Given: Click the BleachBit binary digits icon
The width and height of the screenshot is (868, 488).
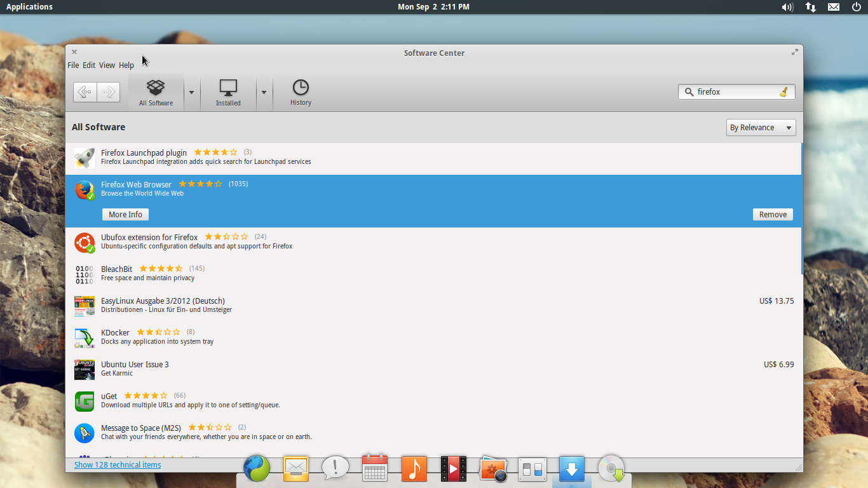Looking at the screenshot, I should 85,274.
